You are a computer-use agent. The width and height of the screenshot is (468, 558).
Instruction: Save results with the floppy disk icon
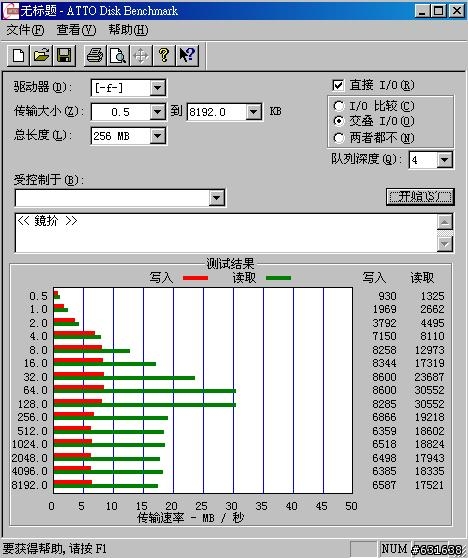64,56
